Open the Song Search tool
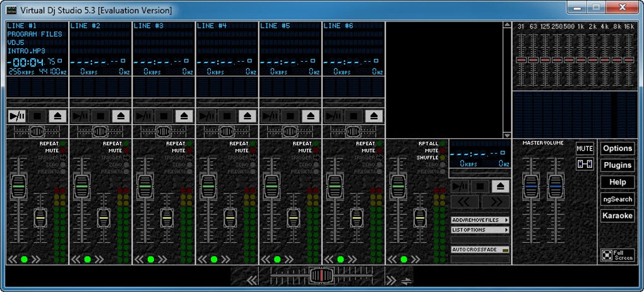 click(617, 199)
